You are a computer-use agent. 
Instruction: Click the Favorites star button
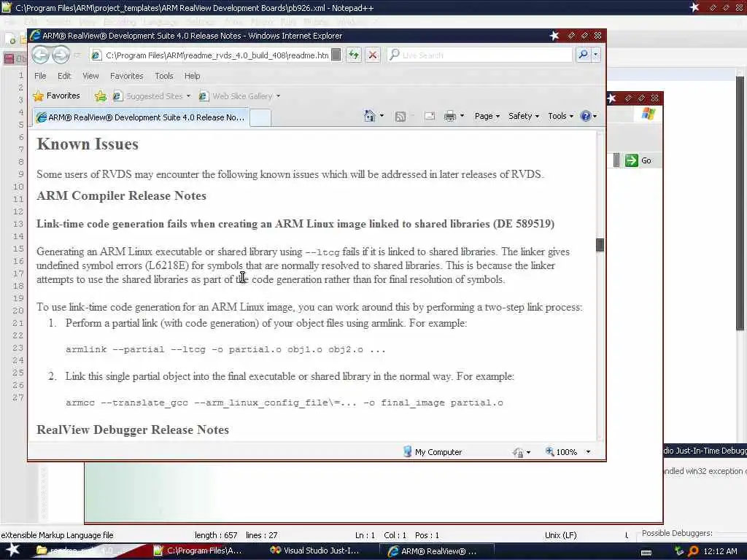pos(57,96)
